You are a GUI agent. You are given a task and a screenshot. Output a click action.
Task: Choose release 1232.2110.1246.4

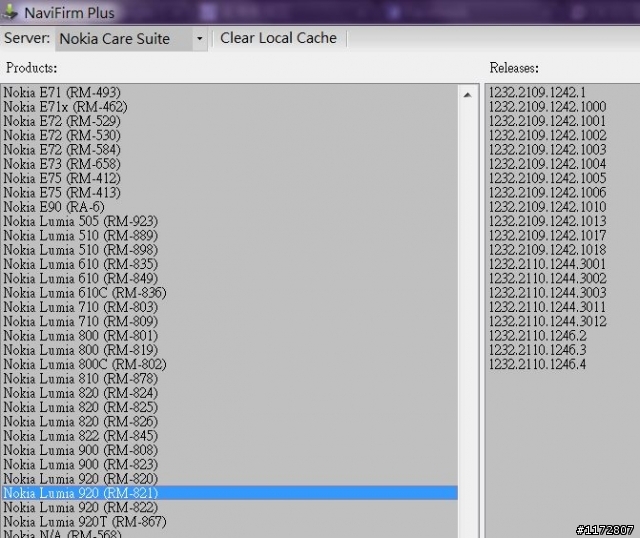click(x=538, y=364)
